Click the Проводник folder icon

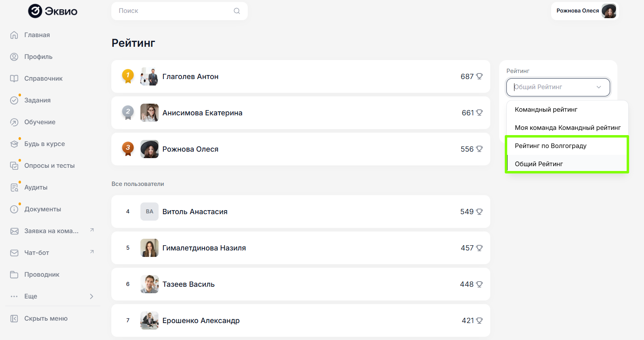coord(14,275)
